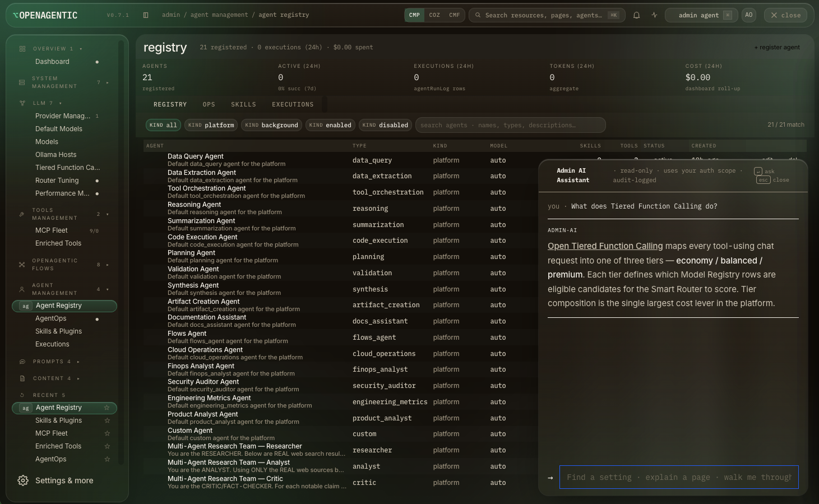The height and width of the screenshot is (504, 819).
Task: Click the Content section document icon
Action: [x=22, y=378]
